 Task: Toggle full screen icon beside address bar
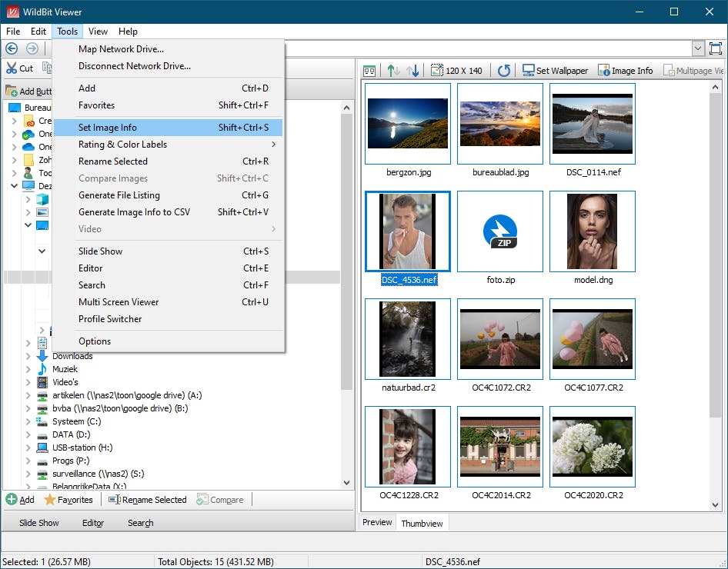tap(716, 48)
